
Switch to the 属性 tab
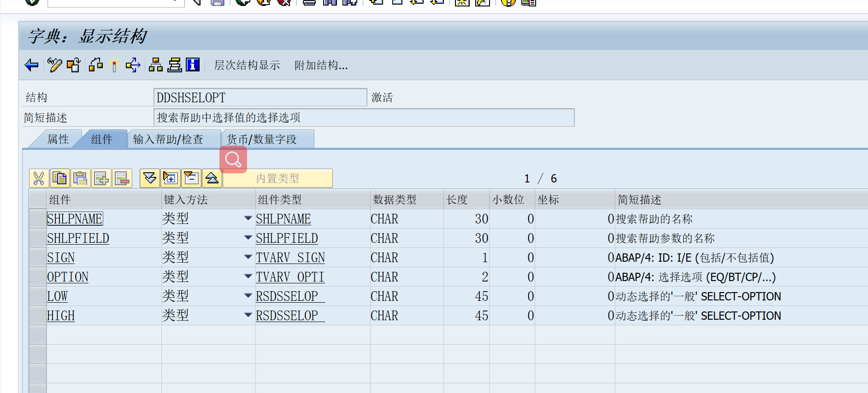coord(58,139)
